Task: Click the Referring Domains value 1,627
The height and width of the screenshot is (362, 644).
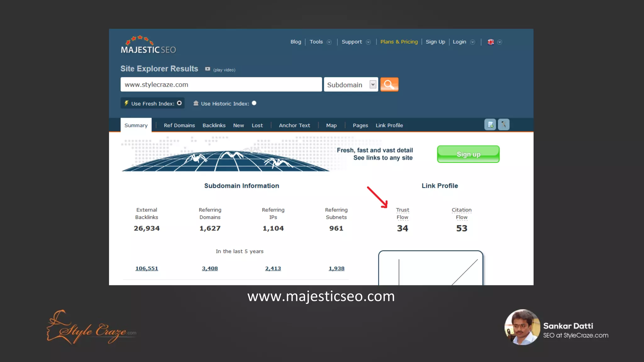Action: (210, 228)
